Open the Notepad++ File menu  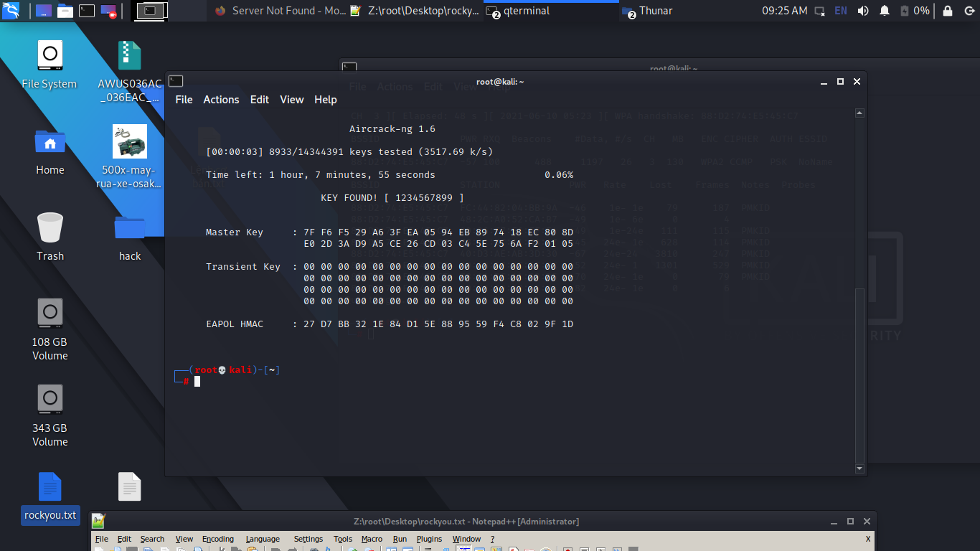[x=102, y=539]
